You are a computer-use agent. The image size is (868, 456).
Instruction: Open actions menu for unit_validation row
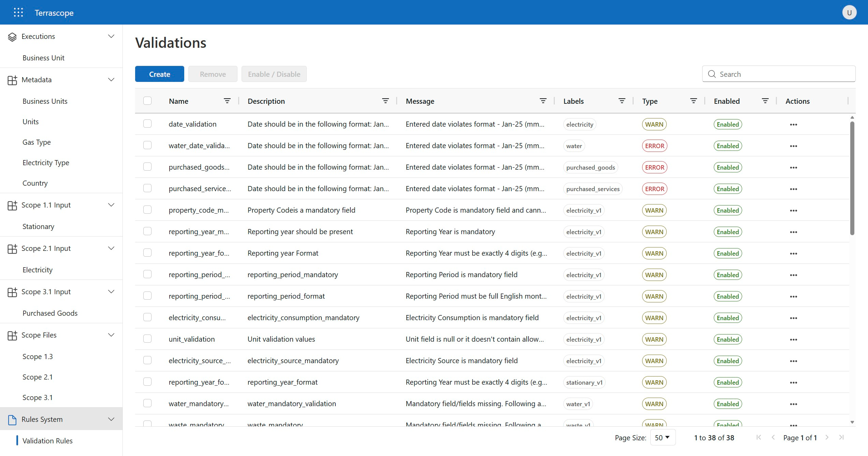(x=793, y=340)
